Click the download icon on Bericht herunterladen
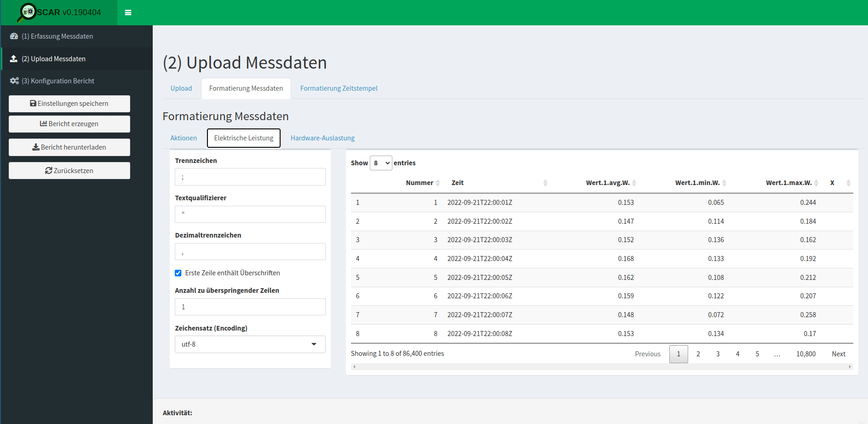 coord(35,147)
